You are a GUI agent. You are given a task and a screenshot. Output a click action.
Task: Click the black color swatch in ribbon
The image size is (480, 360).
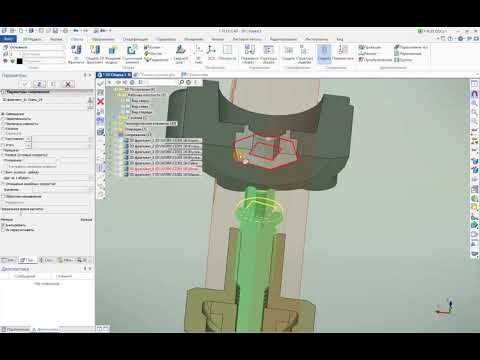click(20, 61)
